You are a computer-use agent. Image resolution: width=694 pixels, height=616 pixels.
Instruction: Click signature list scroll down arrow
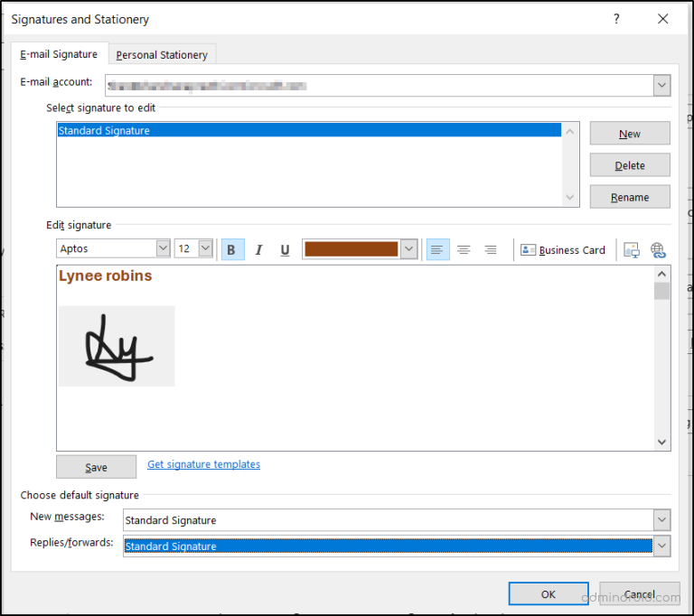[x=570, y=197]
